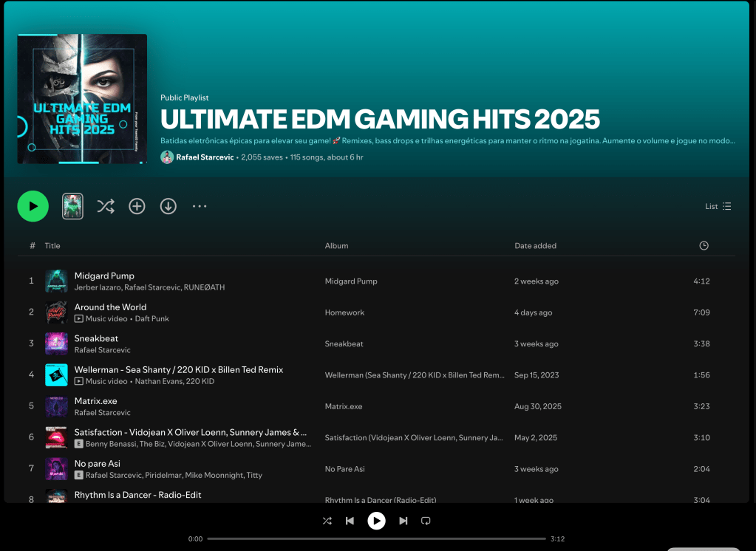
Task: Change view with List dropdown
Action: [718, 206]
